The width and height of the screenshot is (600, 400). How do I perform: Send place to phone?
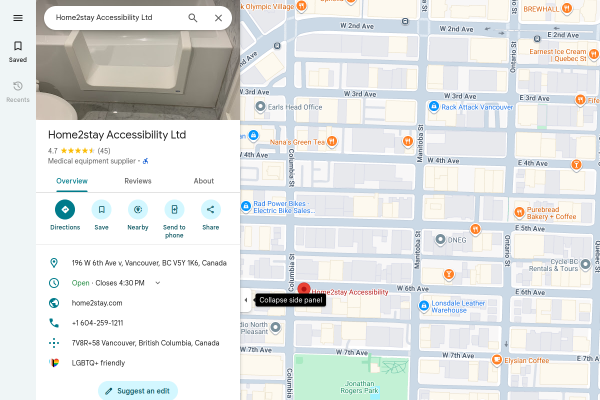click(174, 219)
